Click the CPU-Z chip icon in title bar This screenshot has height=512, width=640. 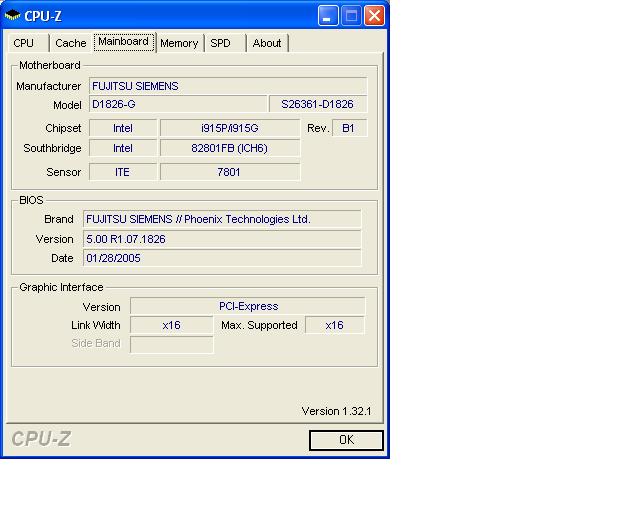12,16
